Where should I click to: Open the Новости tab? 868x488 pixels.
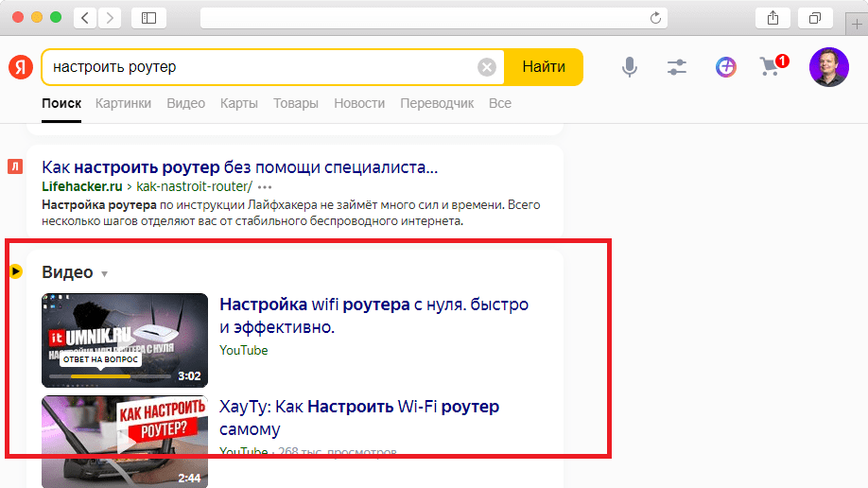click(x=359, y=104)
